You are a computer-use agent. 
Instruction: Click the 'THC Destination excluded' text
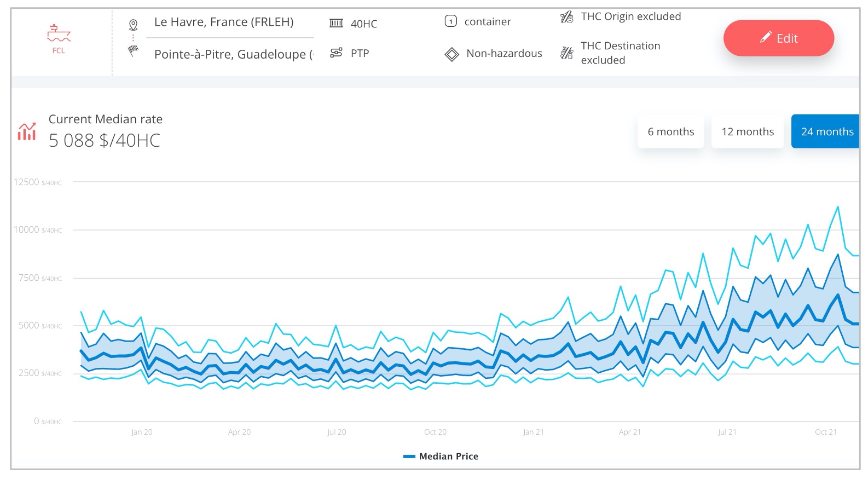tap(621, 53)
